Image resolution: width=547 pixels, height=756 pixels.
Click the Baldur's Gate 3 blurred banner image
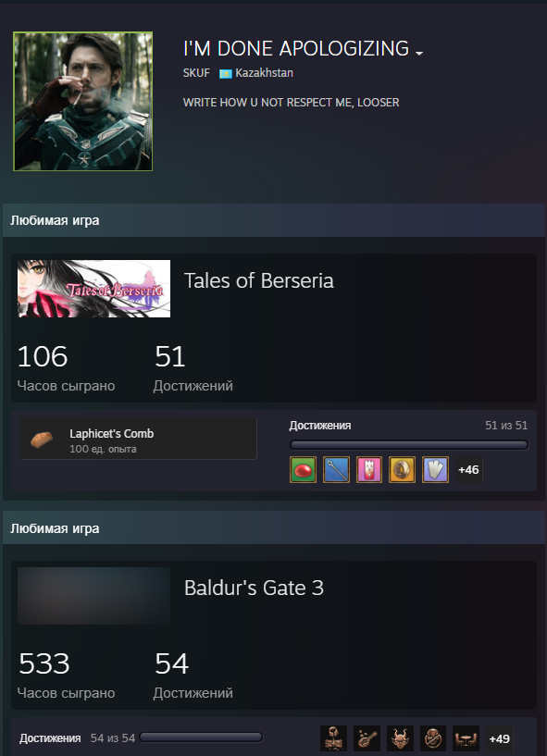[94, 596]
